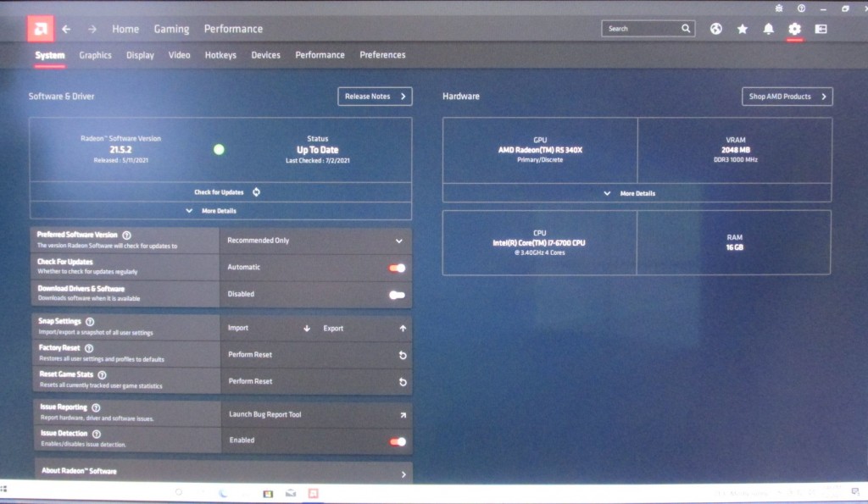Open the Preferences tab
The height and width of the screenshot is (504, 868).
pyautogui.click(x=382, y=55)
